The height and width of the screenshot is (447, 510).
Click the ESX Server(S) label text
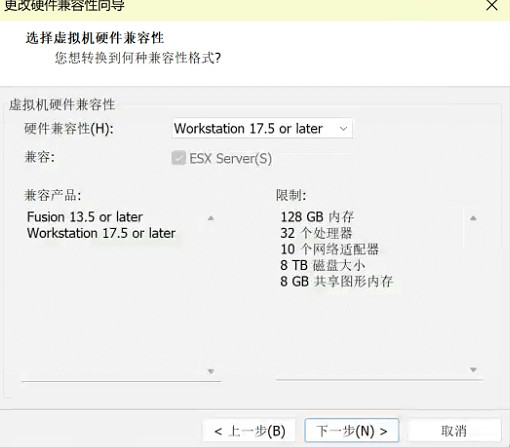tap(231, 158)
